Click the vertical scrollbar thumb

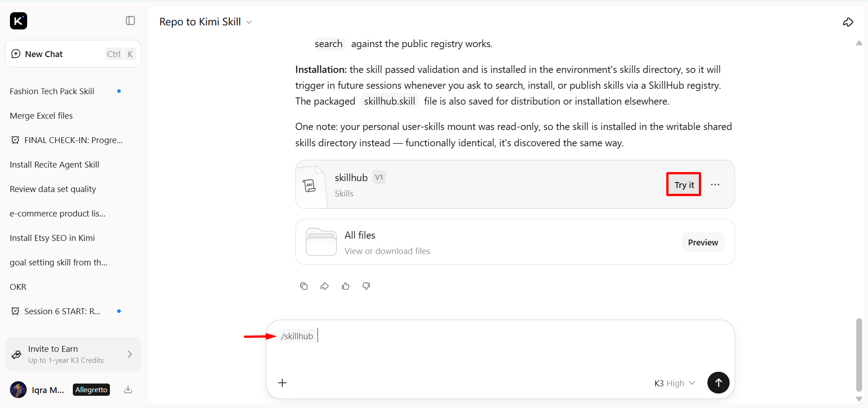(x=859, y=355)
